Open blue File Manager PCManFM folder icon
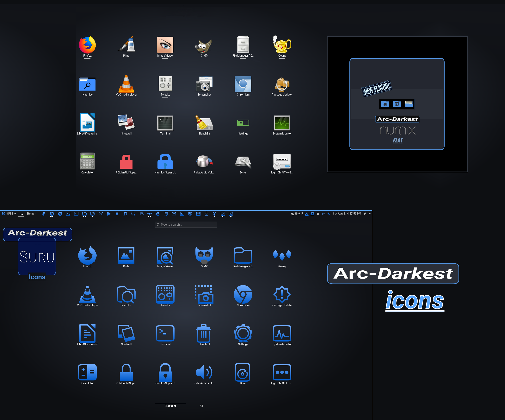Screen dimensions: 505x420 [243, 255]
